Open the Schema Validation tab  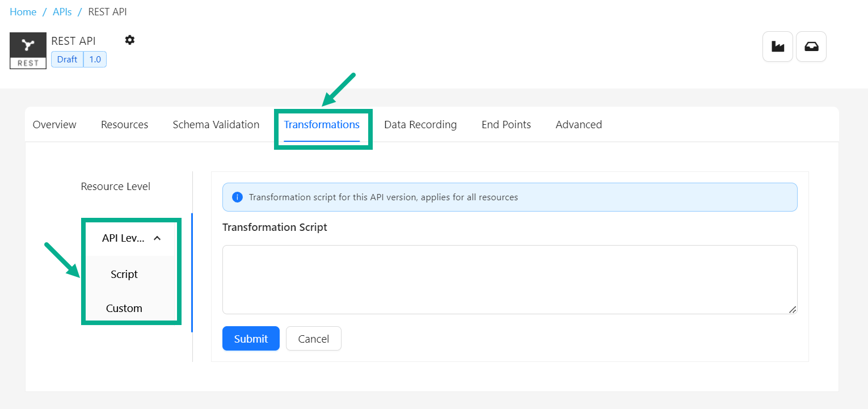tap(216, 125)
